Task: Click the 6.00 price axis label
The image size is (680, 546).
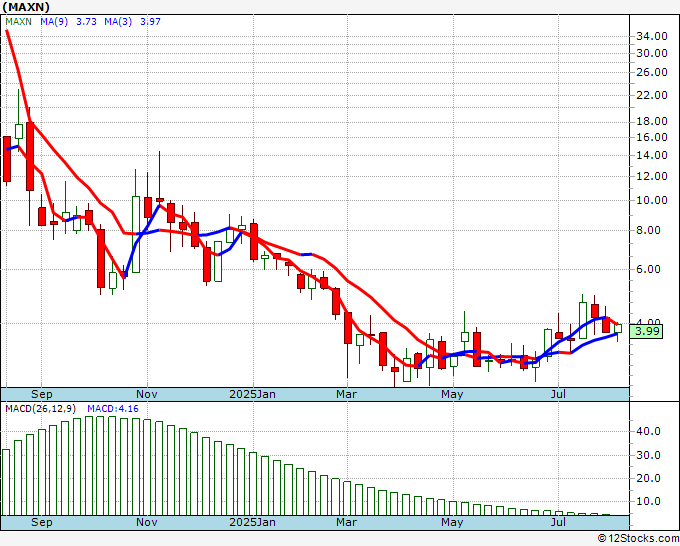Action: (x=648, y=269)
